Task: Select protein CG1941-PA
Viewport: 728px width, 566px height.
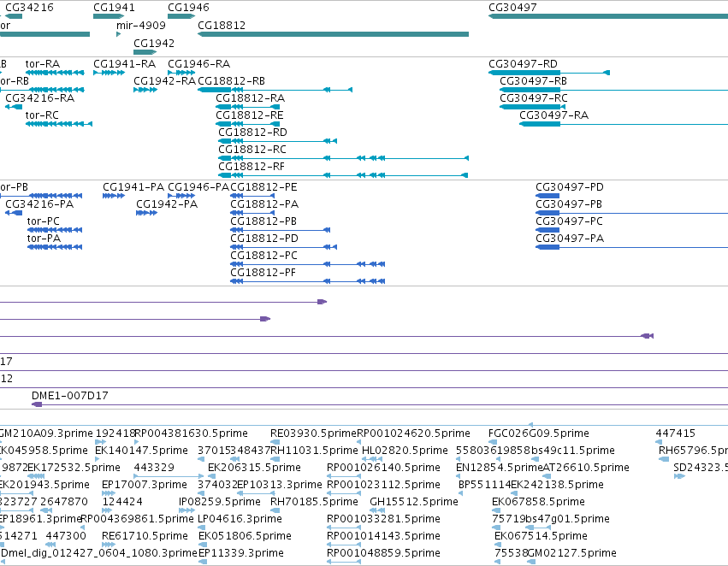Action: point(114,196)
